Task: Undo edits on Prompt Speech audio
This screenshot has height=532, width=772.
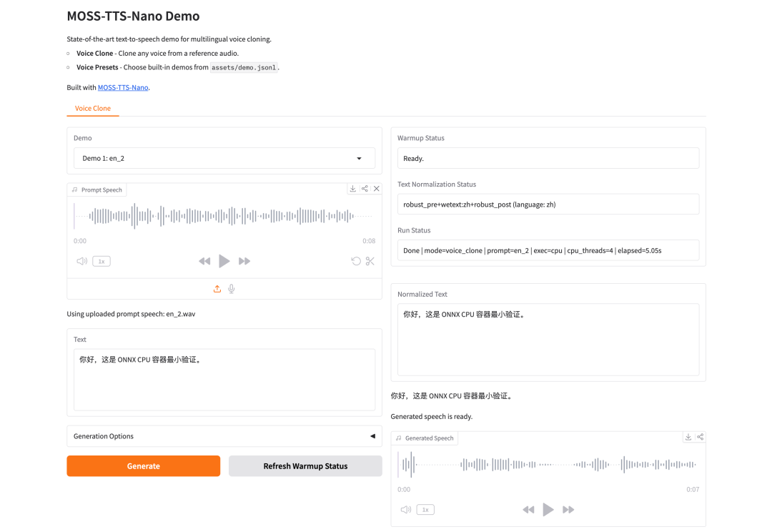Action: (x=356, y=261)
